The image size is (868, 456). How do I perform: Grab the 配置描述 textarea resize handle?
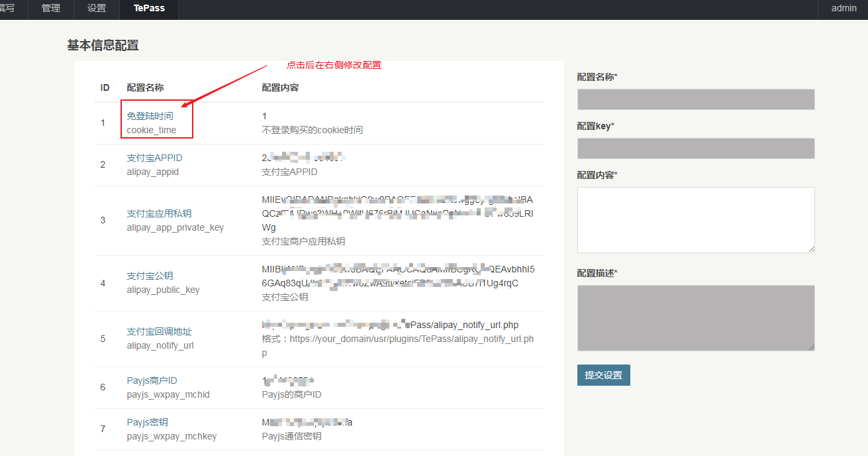[x=811, y=347]
